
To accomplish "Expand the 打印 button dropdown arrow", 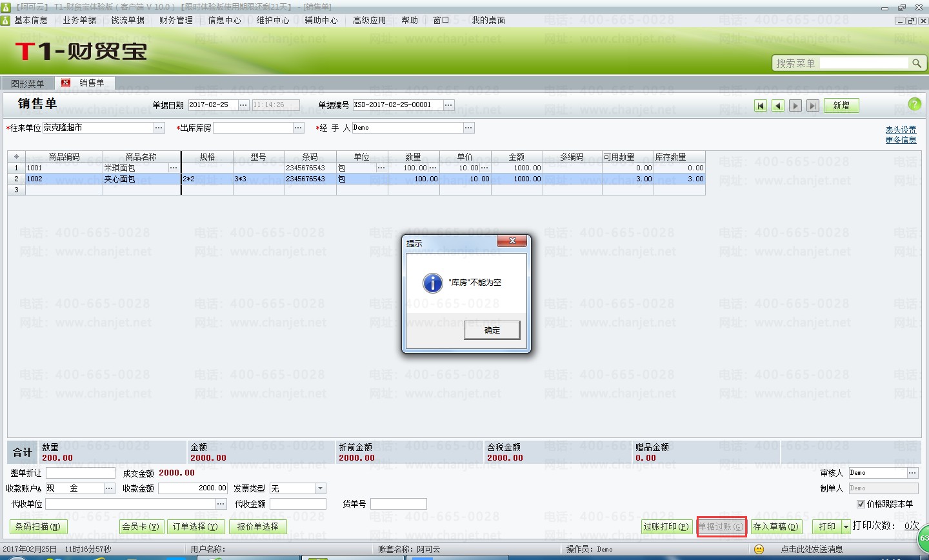I will tap(846, 527).
